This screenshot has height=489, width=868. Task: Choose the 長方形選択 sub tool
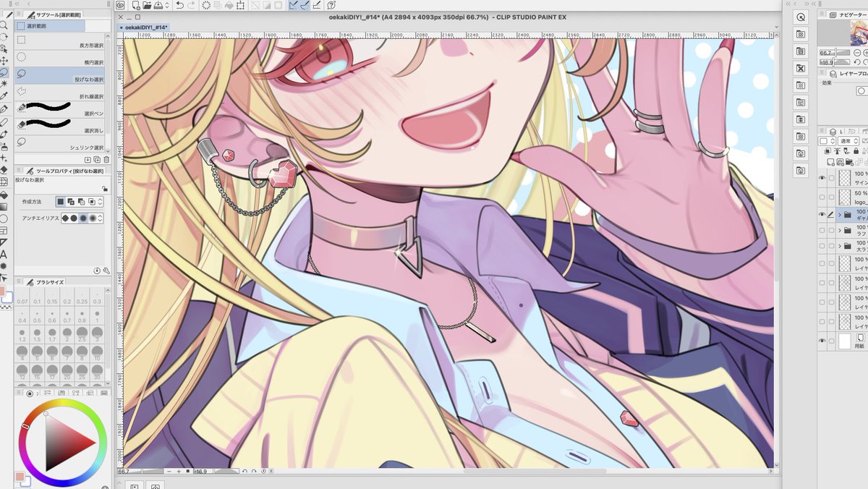pyautogui.click(x=61, y=41)
